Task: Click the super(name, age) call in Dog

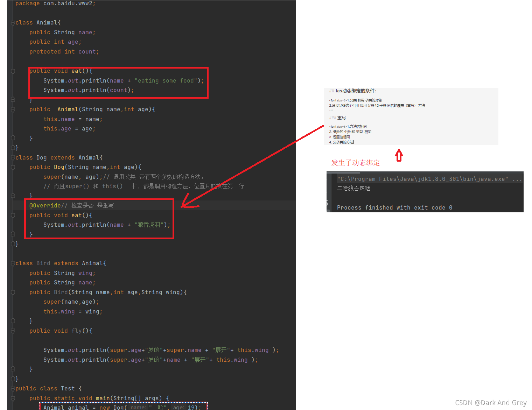Action: pyautogui.click(x=73, y=177)
